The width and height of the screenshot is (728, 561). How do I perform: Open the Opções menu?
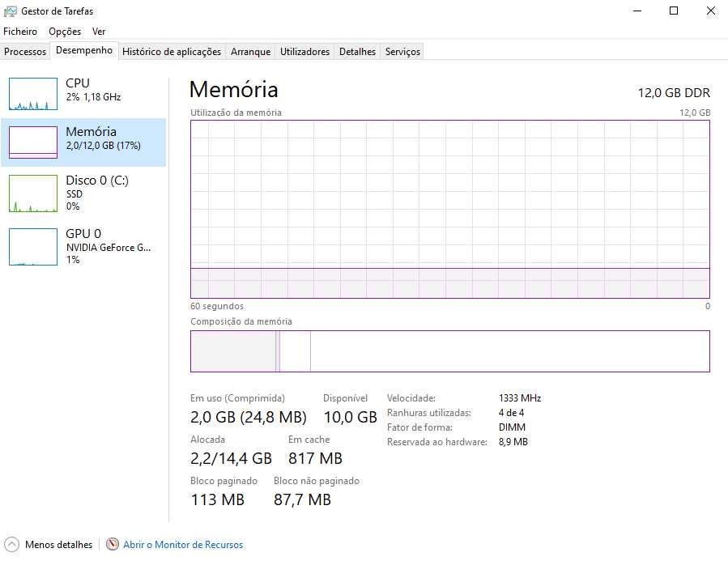tap(65, 32)
